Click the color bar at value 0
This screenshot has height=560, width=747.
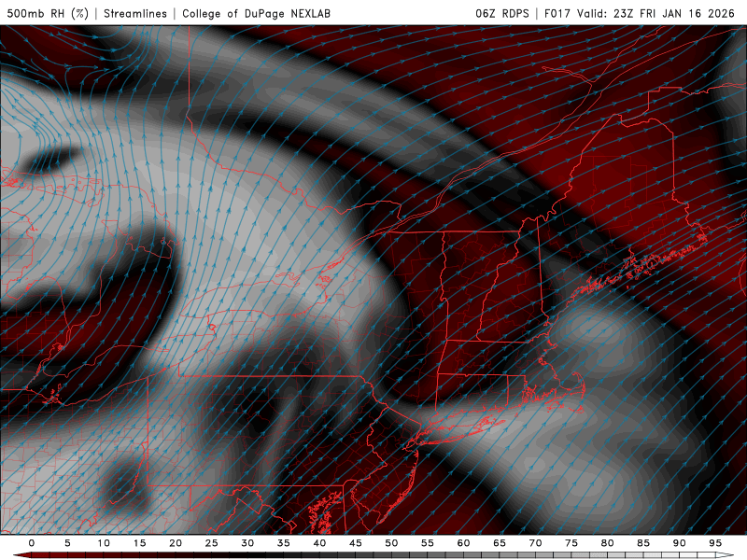[32, 555]
